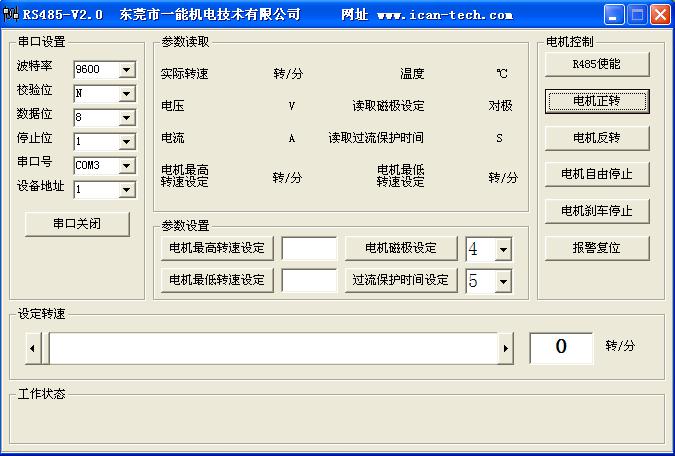Click the 电压 label
This screenshot has width=675, height=456.
[173, 105]
